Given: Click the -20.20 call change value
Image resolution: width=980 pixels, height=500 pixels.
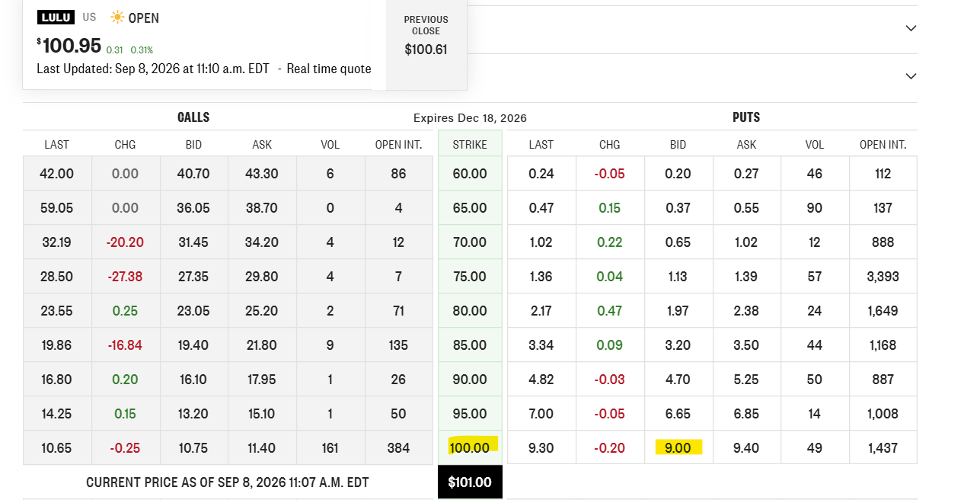Looking at the screenshot, I should coord(125,242).
